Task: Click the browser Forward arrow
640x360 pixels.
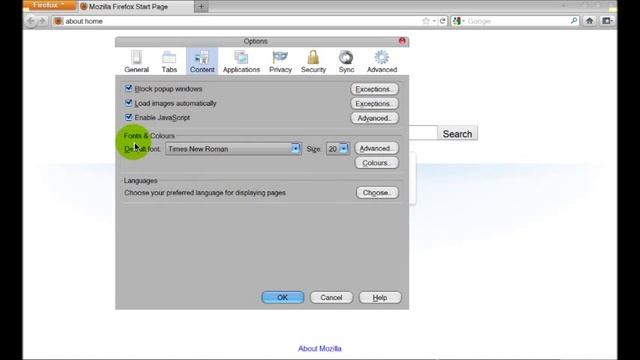Action: click(42, 21)
